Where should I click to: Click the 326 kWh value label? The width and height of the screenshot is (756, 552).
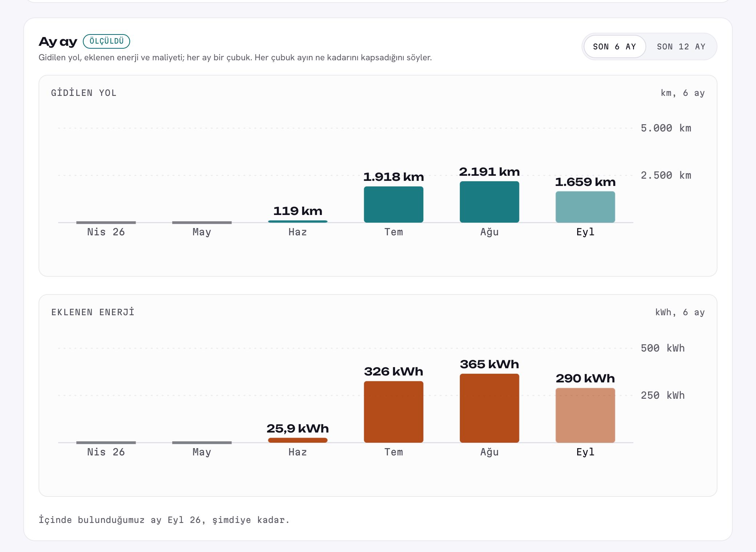(x=394, y=372)
